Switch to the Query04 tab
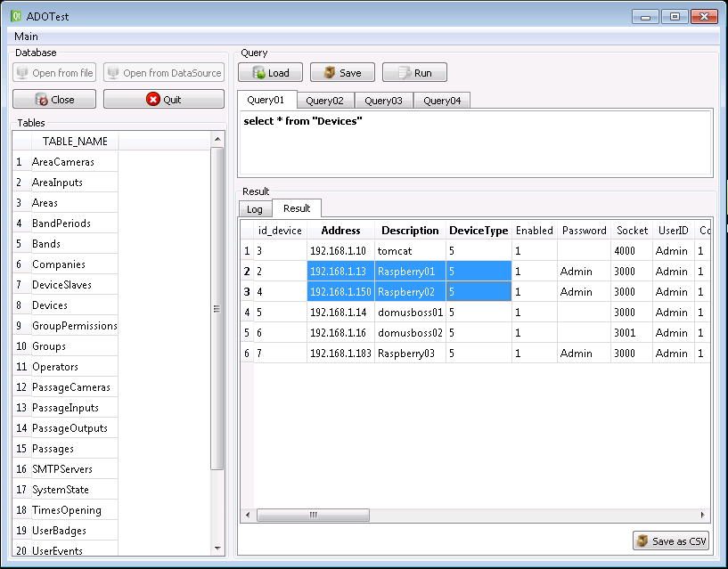This screenshot has width=728, height=569. tap(442, 101)
